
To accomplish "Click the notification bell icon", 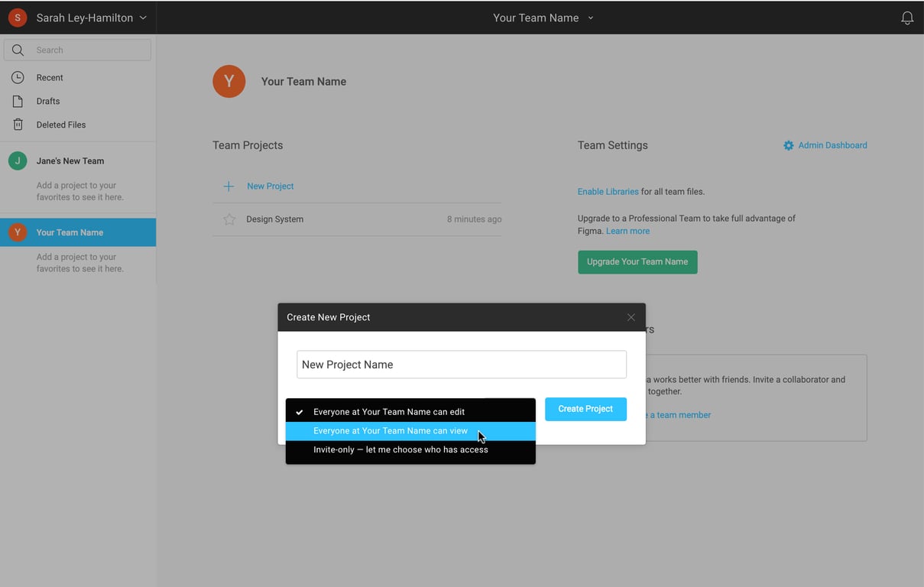I will point(906,18).
